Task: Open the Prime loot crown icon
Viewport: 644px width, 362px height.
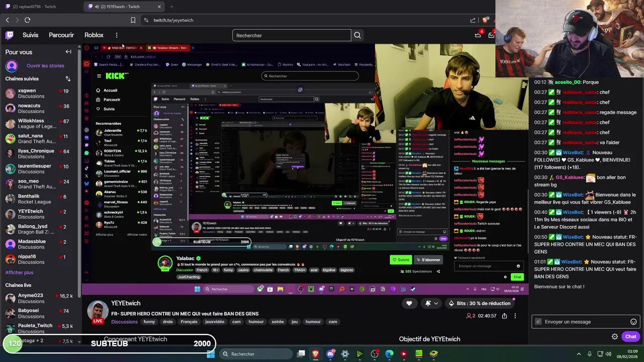Action: coord(478,35)
